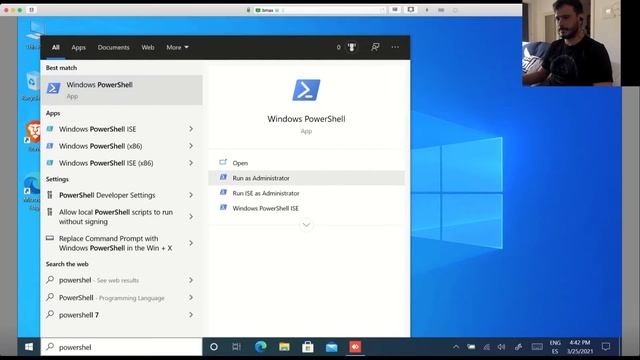Show hidden system tray icons
The height and width of the screenshot is (360, 640).
pyautogui.click(x=456, y=347)
